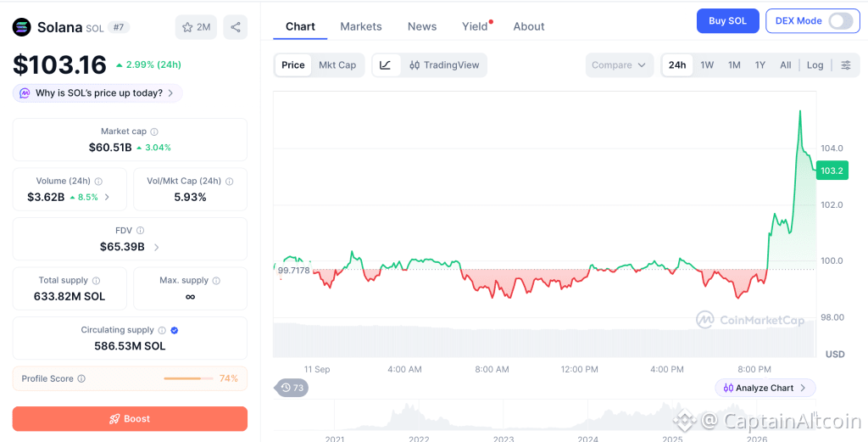The image size is (868, 442).
Task: Open chart settings sliders icon
Action: click(846, 64)
